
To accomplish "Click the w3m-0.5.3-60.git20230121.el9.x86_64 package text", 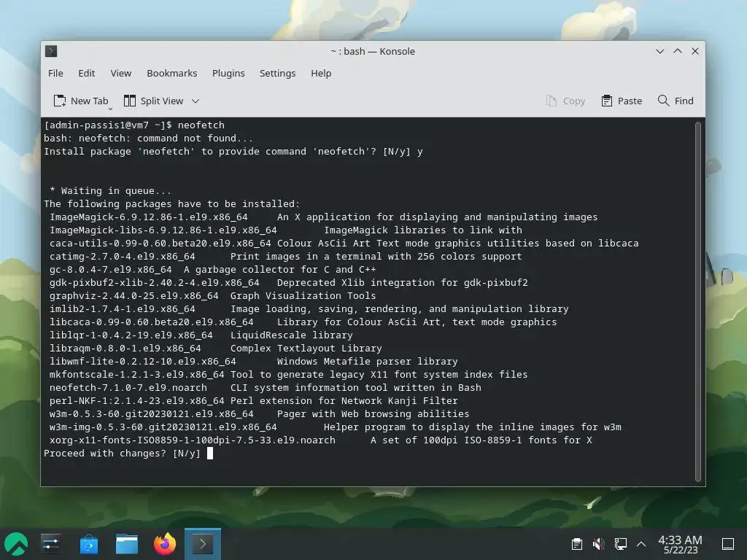I will tap(152, 414).
